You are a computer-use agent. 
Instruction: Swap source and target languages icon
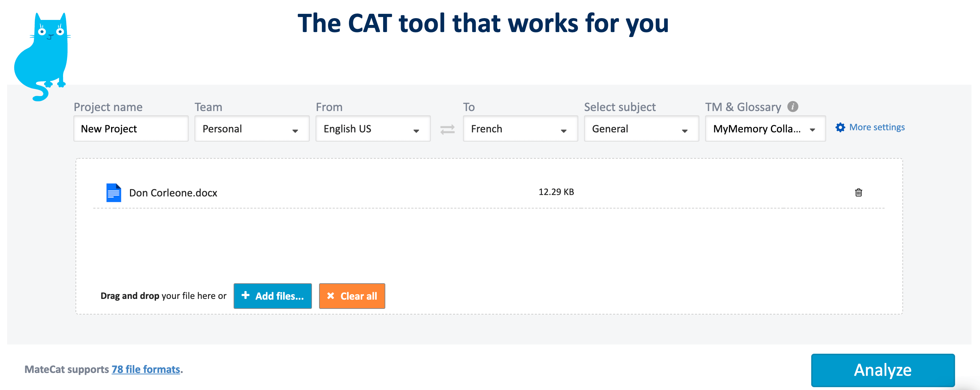[447, 130]
